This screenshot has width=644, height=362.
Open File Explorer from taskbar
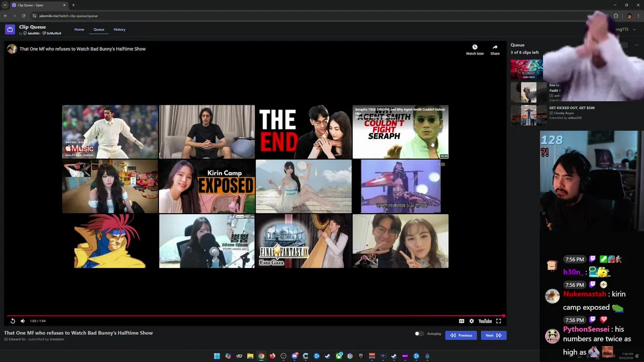tap(250, 356)
